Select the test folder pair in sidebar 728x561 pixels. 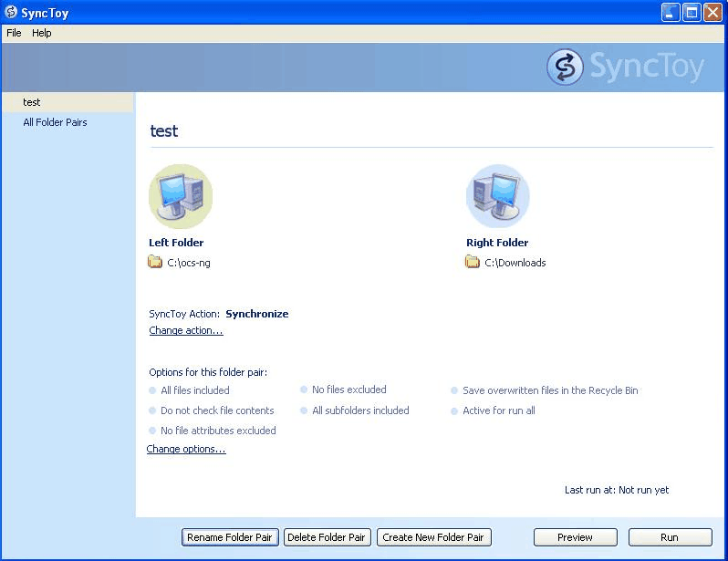click(68, 102)
